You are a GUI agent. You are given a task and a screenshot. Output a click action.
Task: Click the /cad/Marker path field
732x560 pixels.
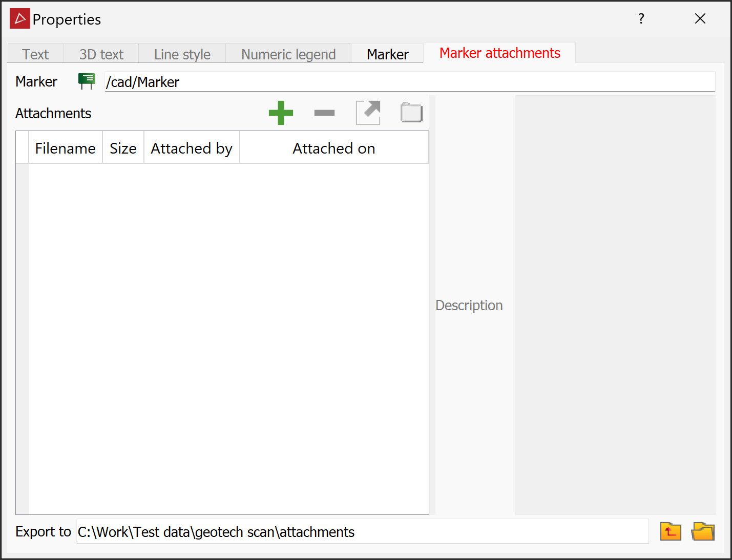[410, 81]
